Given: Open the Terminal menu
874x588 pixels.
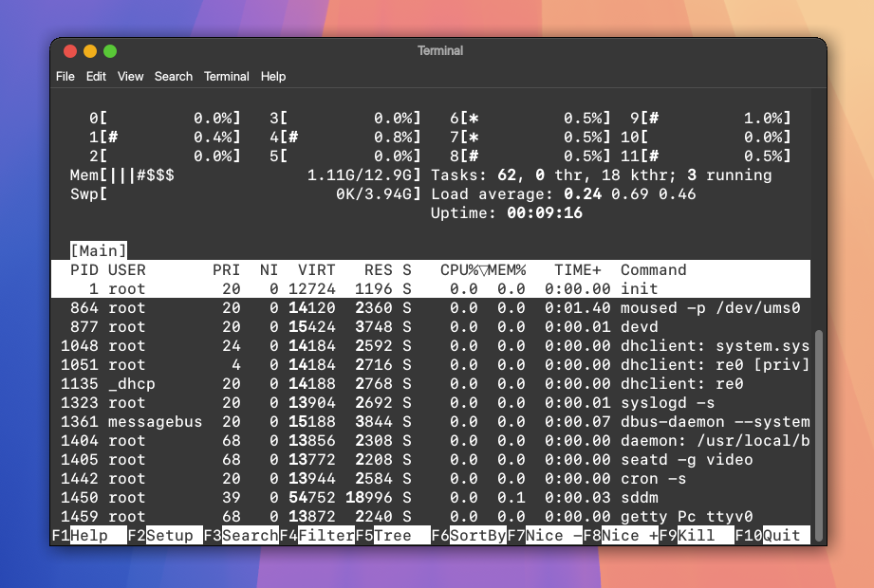Looking at the screenshot, I should [227, 76].
